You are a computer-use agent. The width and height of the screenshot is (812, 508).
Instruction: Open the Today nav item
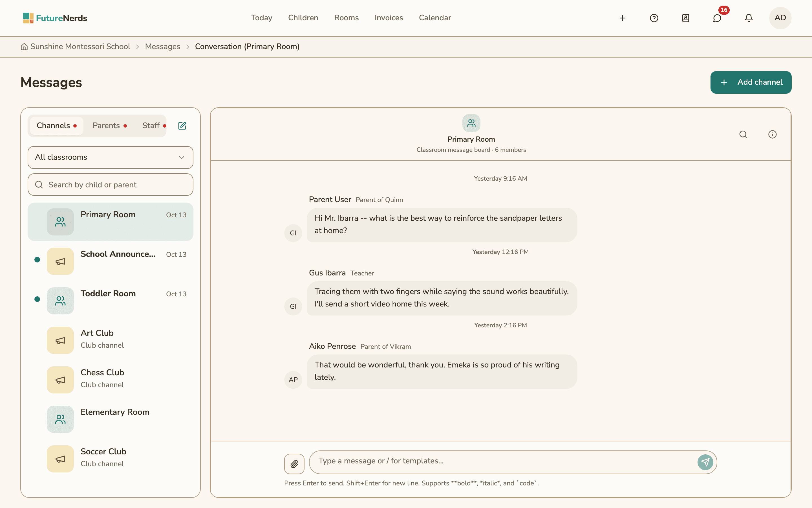click(x=261, y=18)
